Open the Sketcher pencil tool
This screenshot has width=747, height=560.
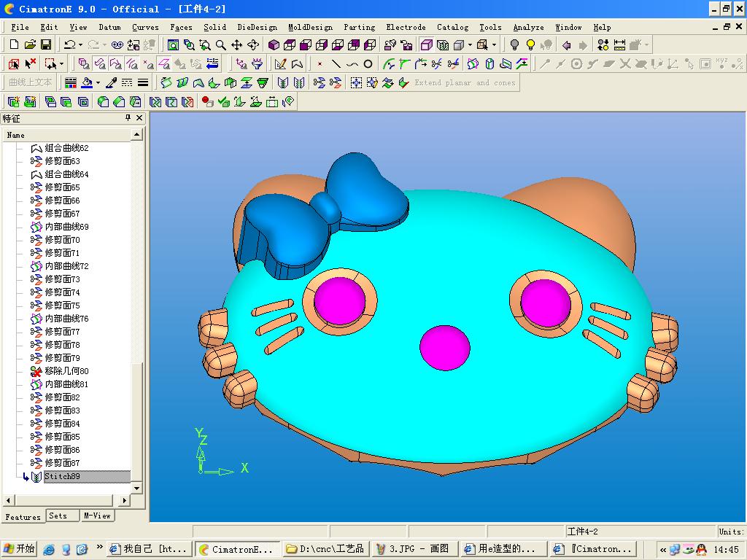point(281,64)
